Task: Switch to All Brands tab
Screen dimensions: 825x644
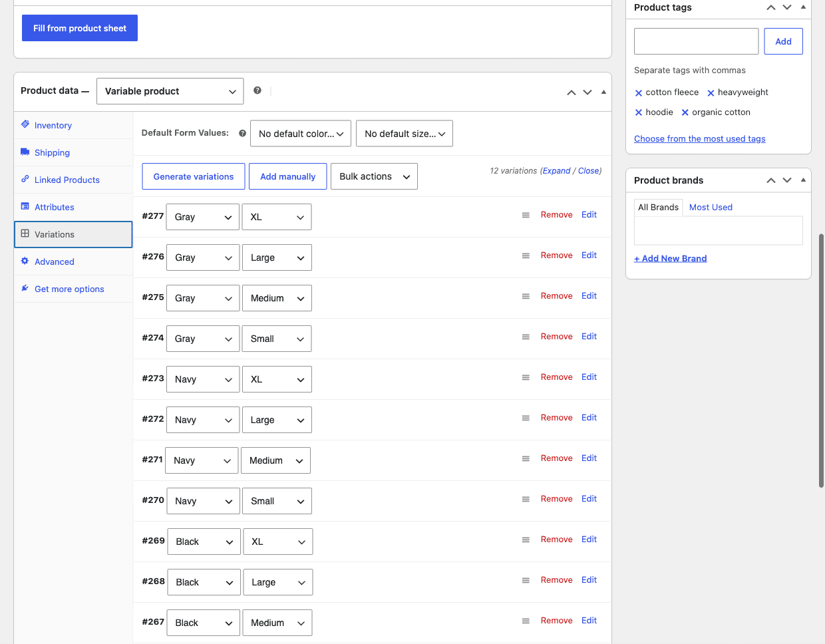Action: [658, 207]
